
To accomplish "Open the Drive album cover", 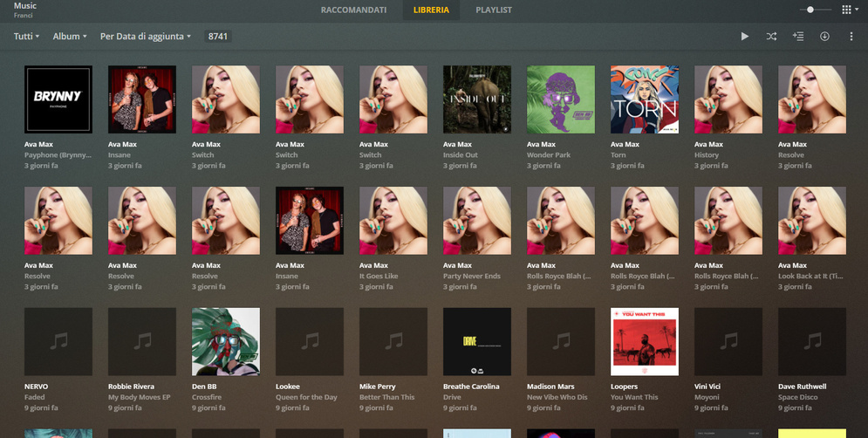I will [x=476, y=342].
